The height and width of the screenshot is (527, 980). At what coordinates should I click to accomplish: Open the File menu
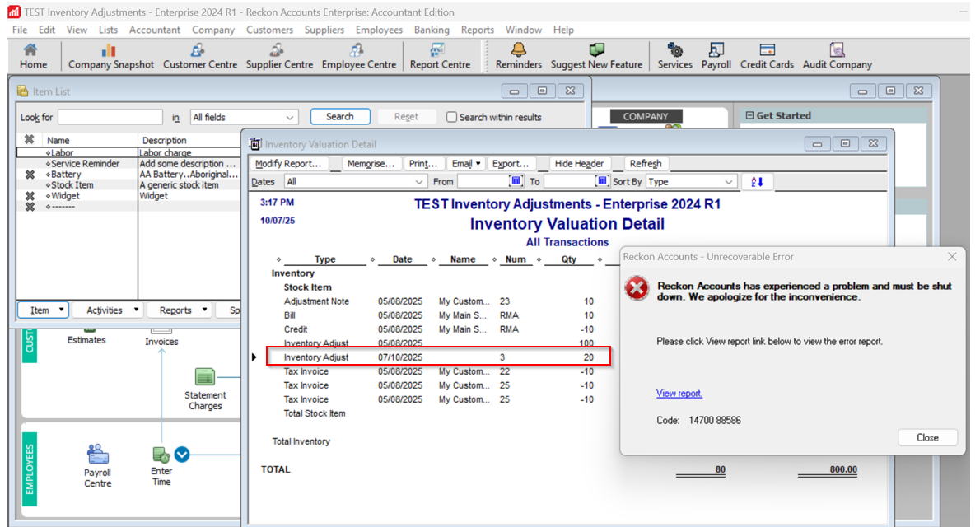(x=20, y=30)
